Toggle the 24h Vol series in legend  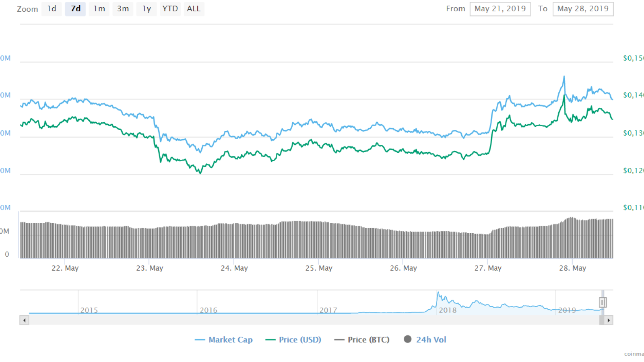pos(425,340)
